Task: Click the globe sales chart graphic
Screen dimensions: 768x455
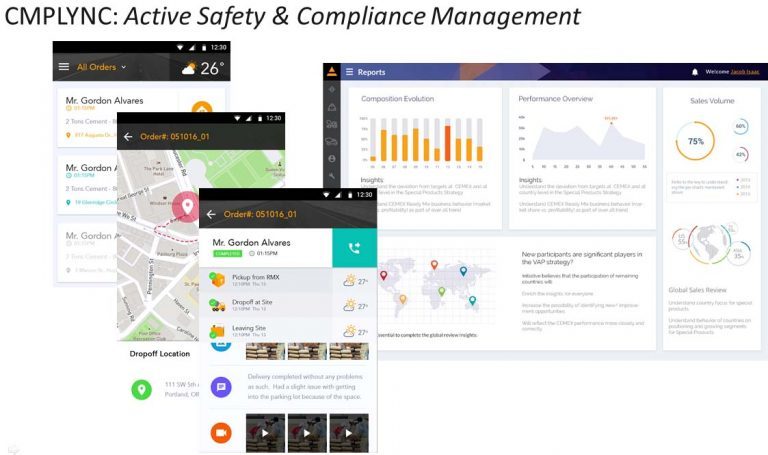Action: point(712,244)
